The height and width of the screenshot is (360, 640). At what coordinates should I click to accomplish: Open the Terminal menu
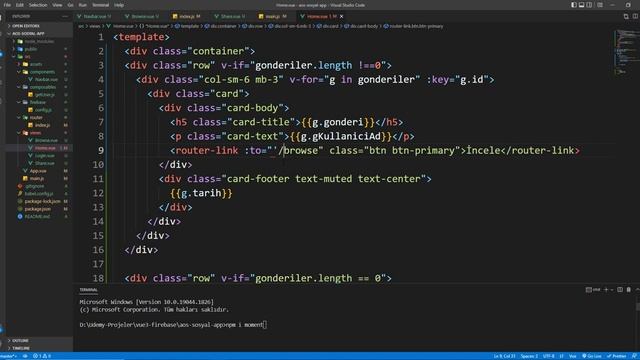pyautogui.click(x=100, y=5)
